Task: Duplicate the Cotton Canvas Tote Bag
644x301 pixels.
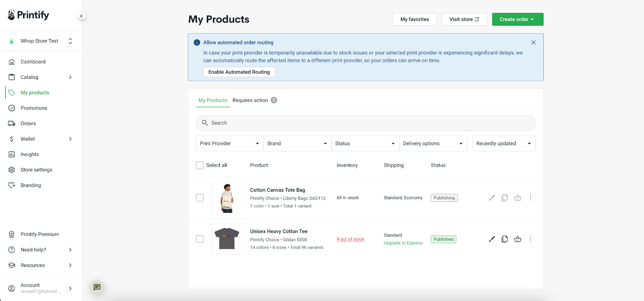Action: [505, 198]
